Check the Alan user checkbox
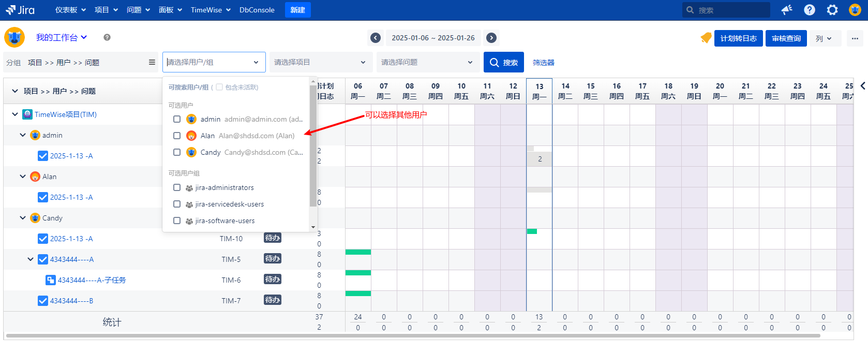Image resolution: width=868 pixels, height=352 pixels. tap(177, 136)
